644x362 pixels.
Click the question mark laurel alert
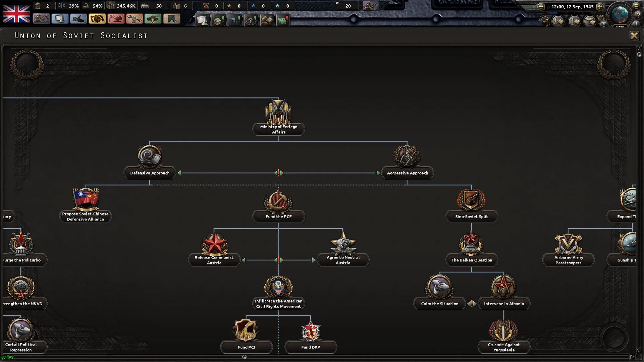pyautogui.click(x=251, y=20)
